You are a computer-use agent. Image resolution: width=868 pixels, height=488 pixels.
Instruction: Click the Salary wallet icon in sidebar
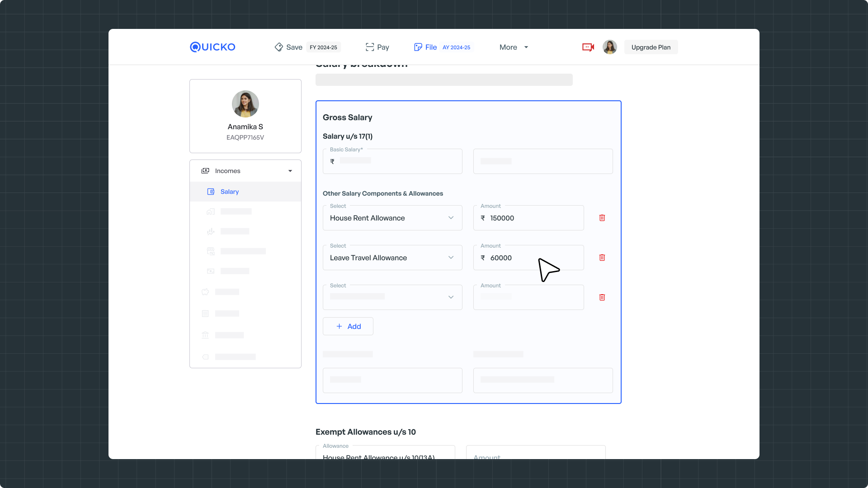coord(211,192)
